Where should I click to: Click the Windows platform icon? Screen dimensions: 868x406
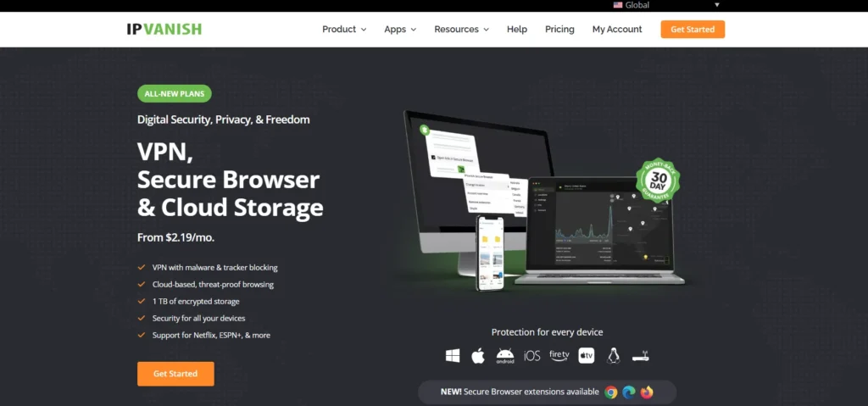pyautogui.click(x=453, y=356)
